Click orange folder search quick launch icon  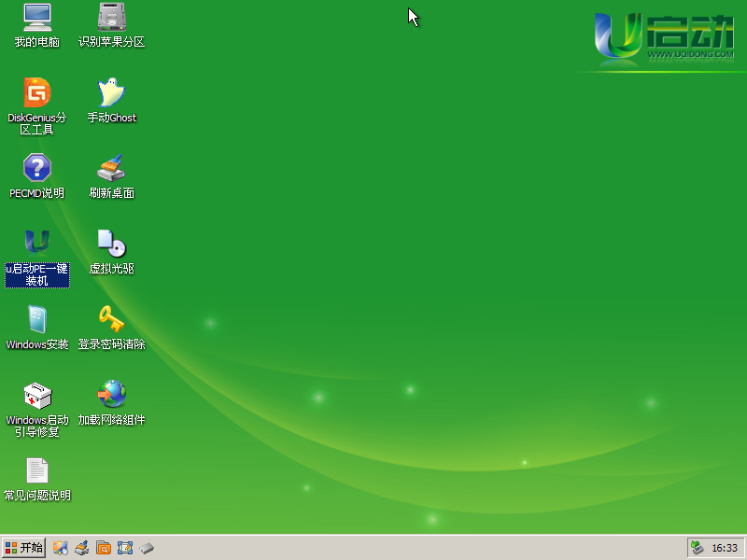click(104, 548)
